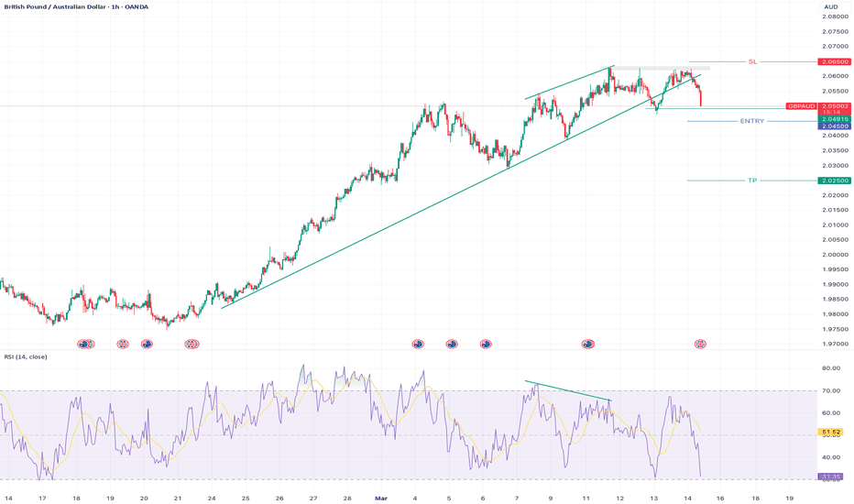The width and height of the screenshot is (854, 504).
Task: Click the red 2.06500 stop-loss price tag
Action: [834, 61]
